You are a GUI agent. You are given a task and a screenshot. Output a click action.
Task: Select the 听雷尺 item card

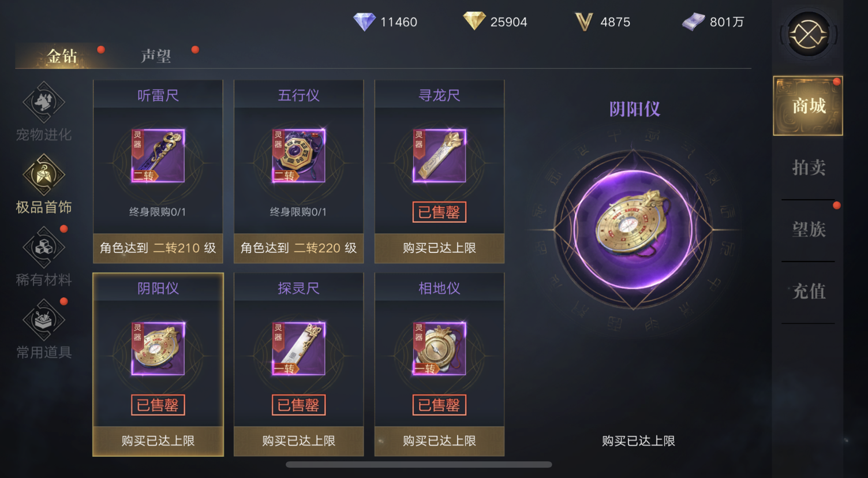158,171
